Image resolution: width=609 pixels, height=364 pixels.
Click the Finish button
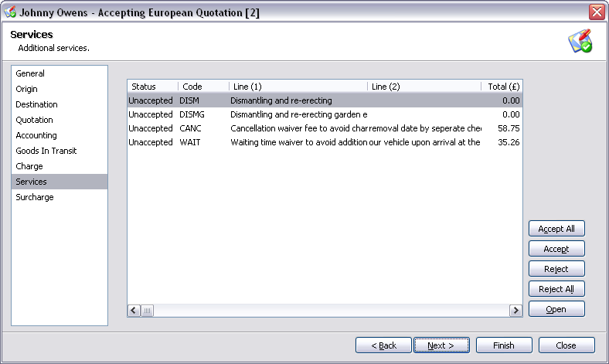coord(504,345)
